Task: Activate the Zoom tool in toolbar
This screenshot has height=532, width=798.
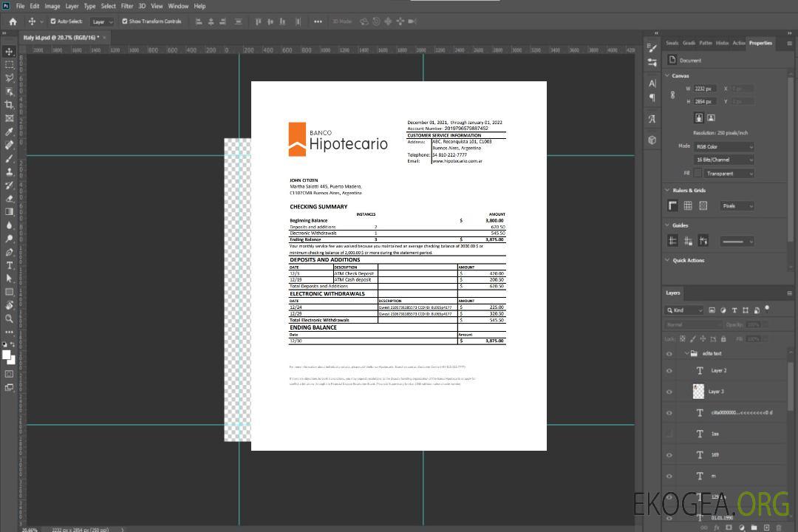Action: click(x=10, y=318)
